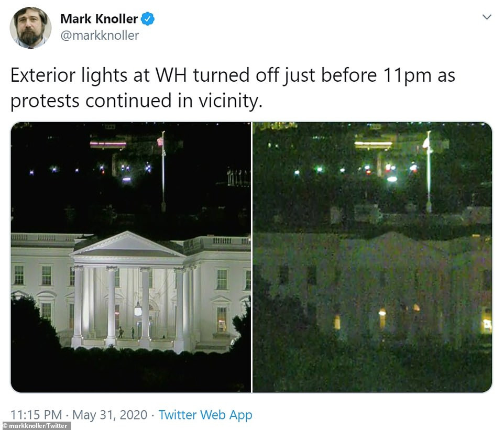The image size is (504, 430).
Task: Visit the @markknoller handle link
Action: pyautogui.click(x=100, y=35)
